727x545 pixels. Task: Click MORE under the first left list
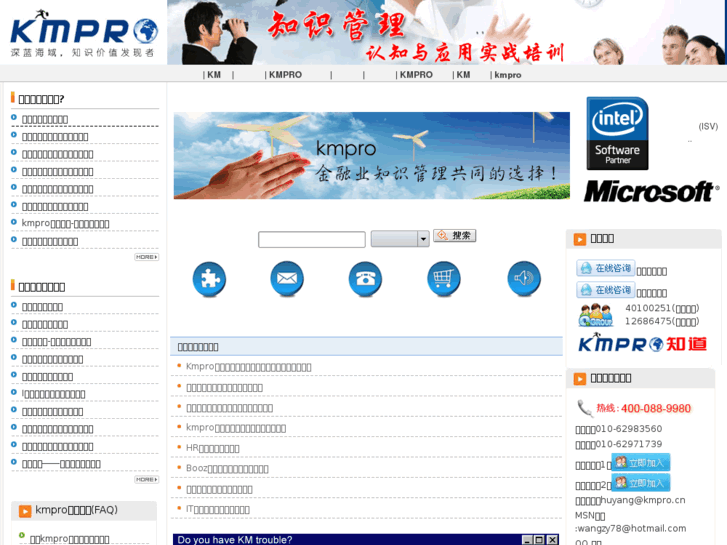(147, 257)
